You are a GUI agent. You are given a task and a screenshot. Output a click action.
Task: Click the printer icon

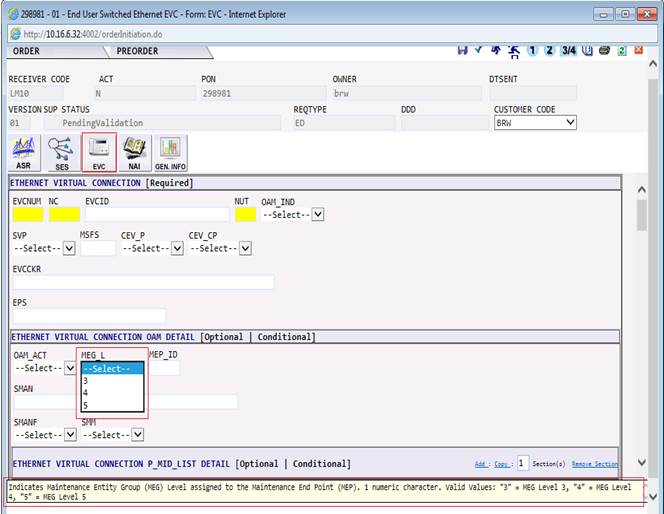pos(604,50)
